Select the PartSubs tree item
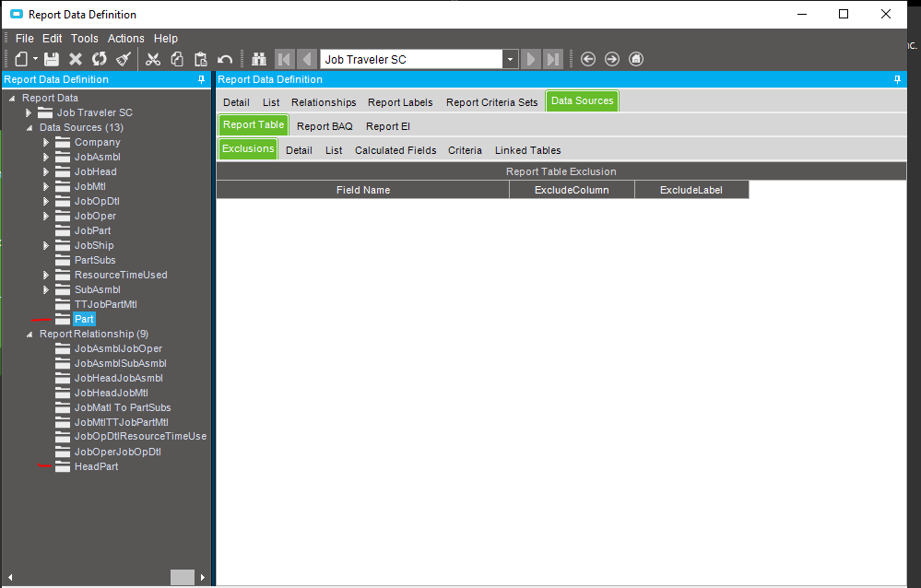This screenshot has width=921, height=588. point(95,260)
